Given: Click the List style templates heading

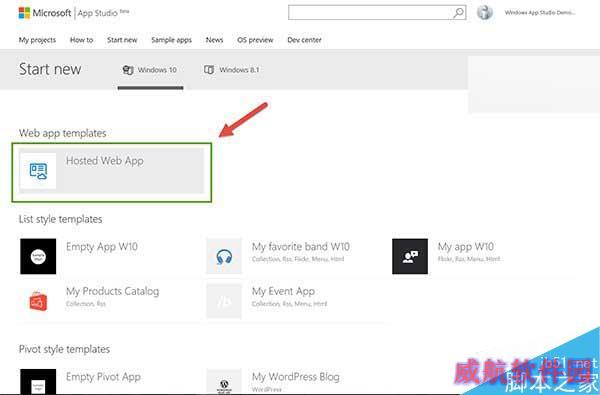Looking at the screenshot, I should (60, 219).
